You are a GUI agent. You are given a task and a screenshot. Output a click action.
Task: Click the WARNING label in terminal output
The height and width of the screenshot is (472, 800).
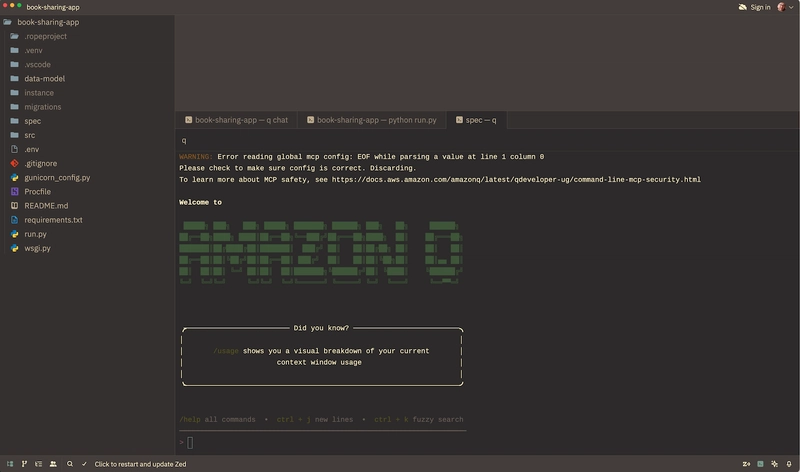click(195, 157)
